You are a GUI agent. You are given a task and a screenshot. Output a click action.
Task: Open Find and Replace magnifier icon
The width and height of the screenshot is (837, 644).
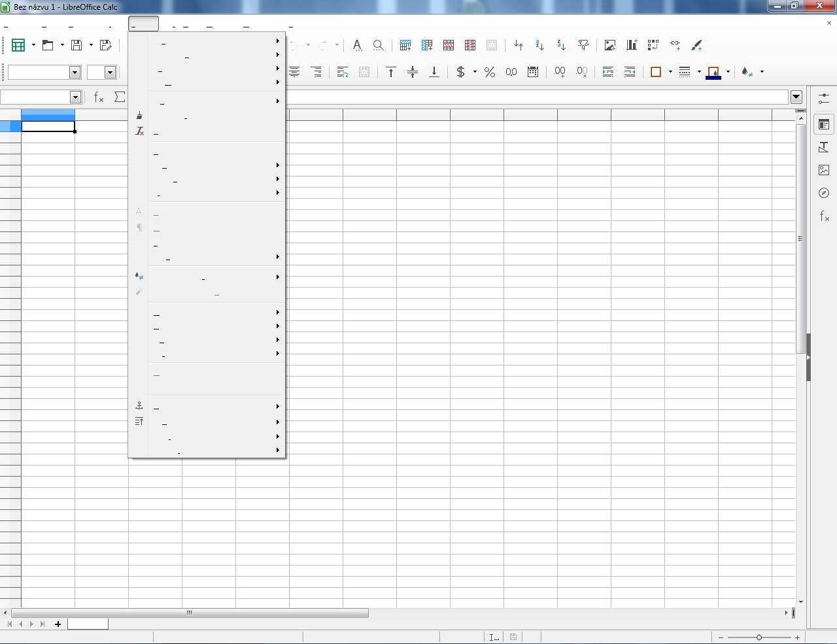[x=378, y=45]
